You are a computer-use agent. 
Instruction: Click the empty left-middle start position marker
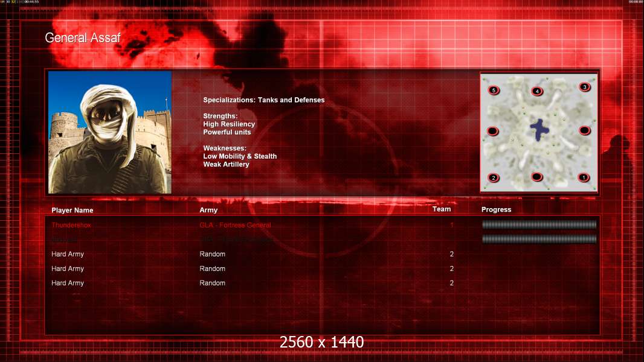tap(492, 131)
